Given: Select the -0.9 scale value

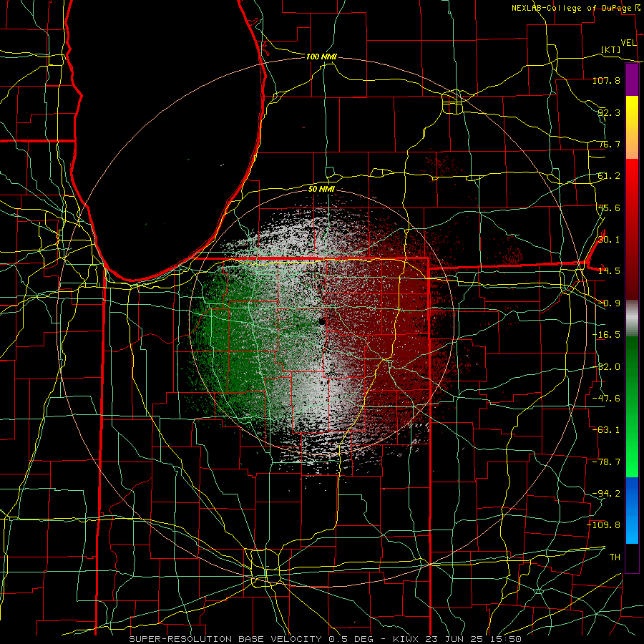Looking at the screenshot, I should (609, 303).
